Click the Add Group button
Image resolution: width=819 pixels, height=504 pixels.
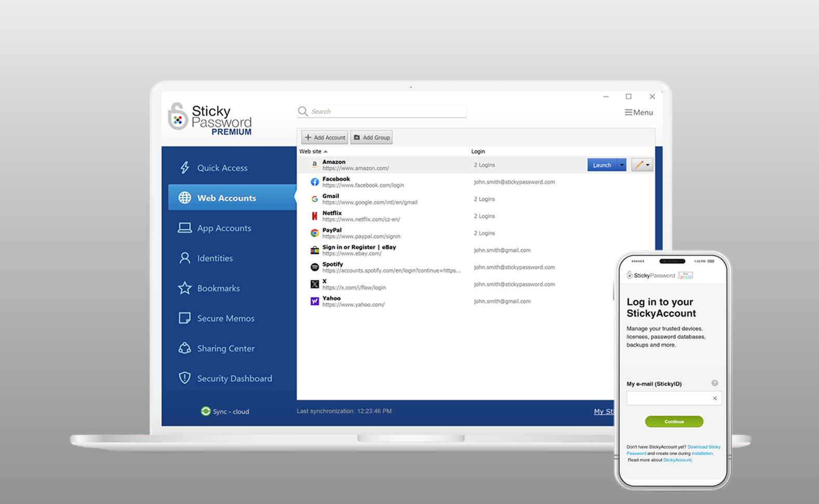click(x=371, y=137)
